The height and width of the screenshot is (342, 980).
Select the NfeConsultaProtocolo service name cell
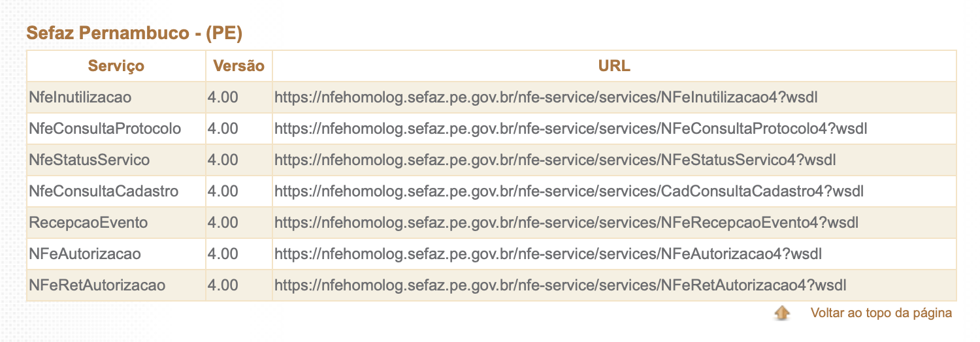[x=105, y=129]
